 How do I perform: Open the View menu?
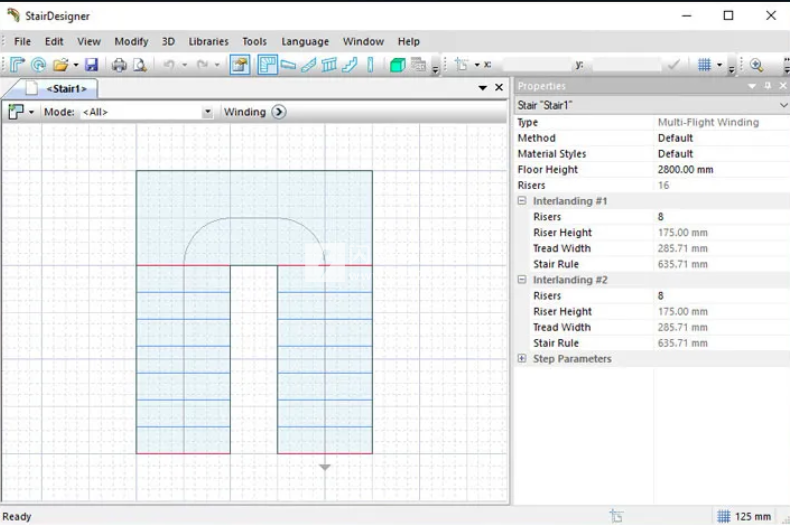click(89, 41)
